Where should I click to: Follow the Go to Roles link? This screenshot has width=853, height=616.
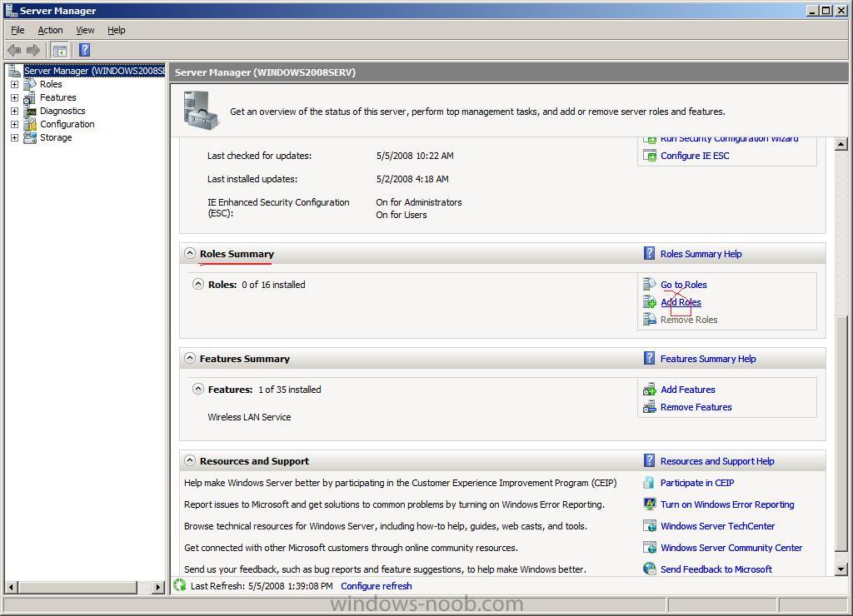pyautogui.click(x=683, y=285)
